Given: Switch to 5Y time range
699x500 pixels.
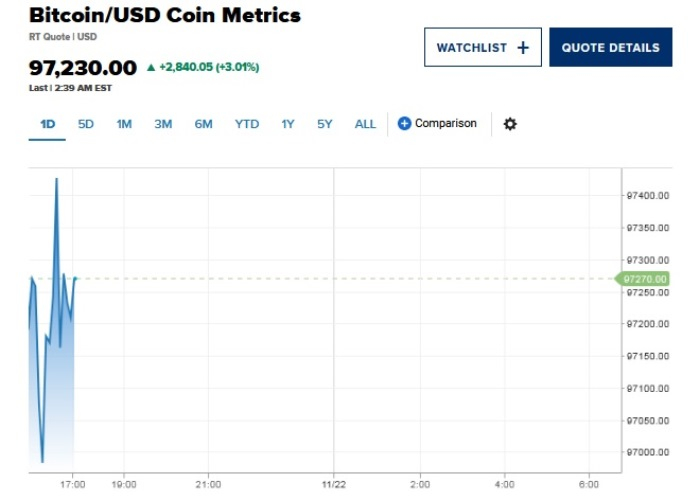Looking at the screenshot, I should [x=325, y=124].
